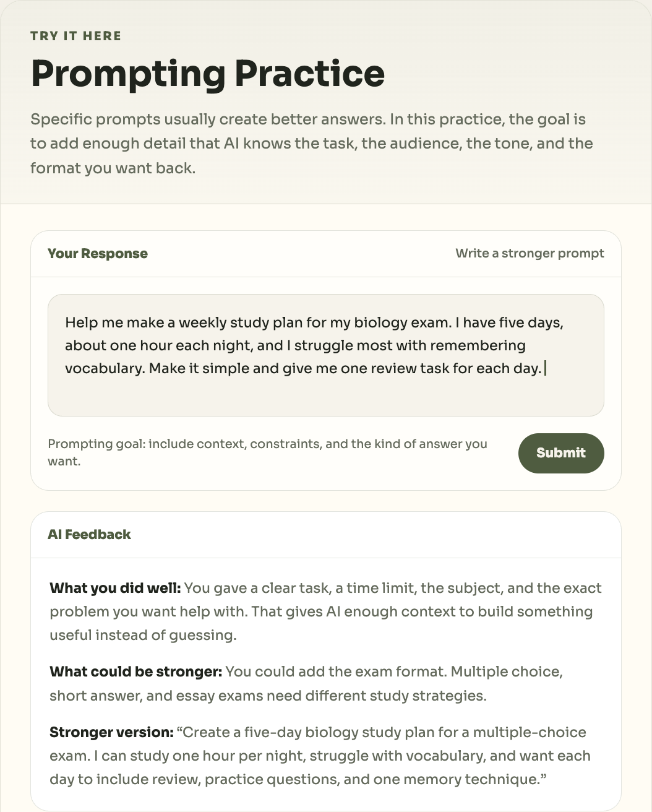Click the multiple-choice stronger version quote
Image resolution: width=652 pixels, height=812 pixels.
pos(320,756)
